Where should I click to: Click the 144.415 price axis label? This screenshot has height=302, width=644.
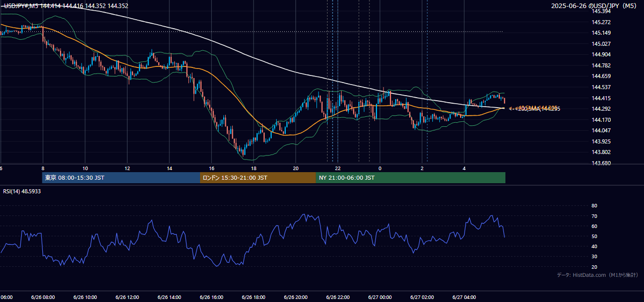[601, 98]
